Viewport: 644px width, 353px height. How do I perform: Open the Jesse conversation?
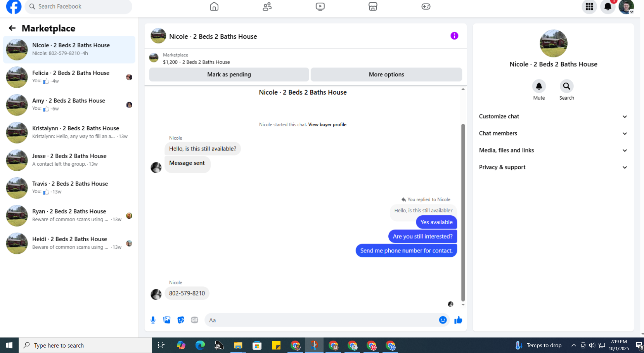[x=69, y=160]
